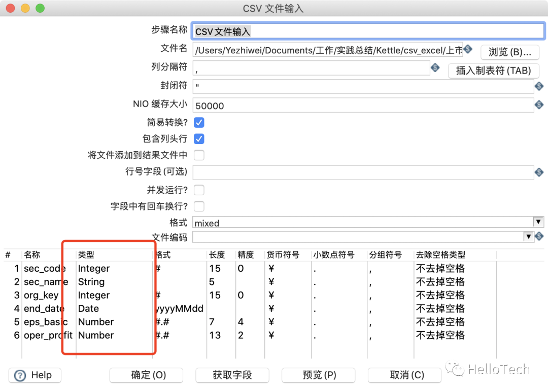Toggle the 简易转换 checkbox
Screen dimensions: 548x392
tap(199, 123)
